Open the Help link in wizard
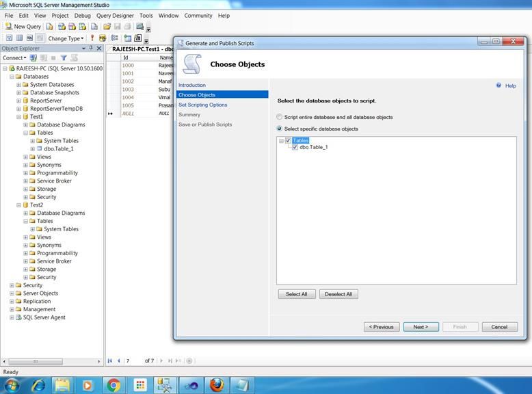The width and height of the screenshot is (532, 394). pyautogui.click(x=510, y=86)
